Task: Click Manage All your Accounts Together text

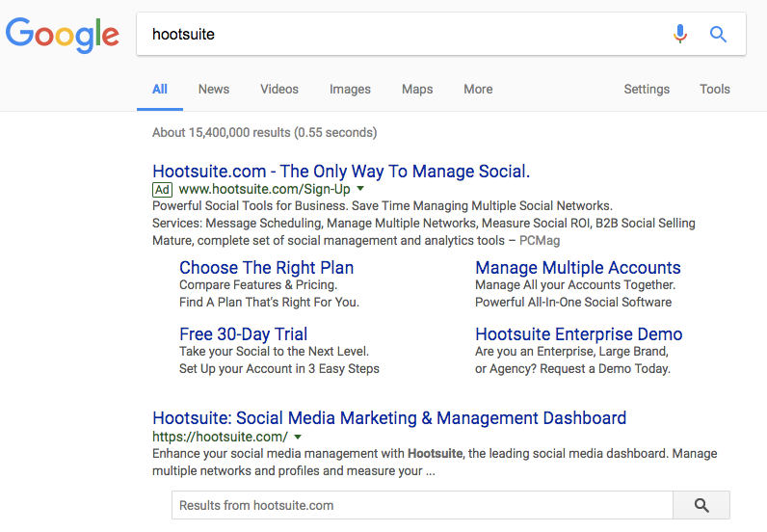Action: [x=575, y=285]
